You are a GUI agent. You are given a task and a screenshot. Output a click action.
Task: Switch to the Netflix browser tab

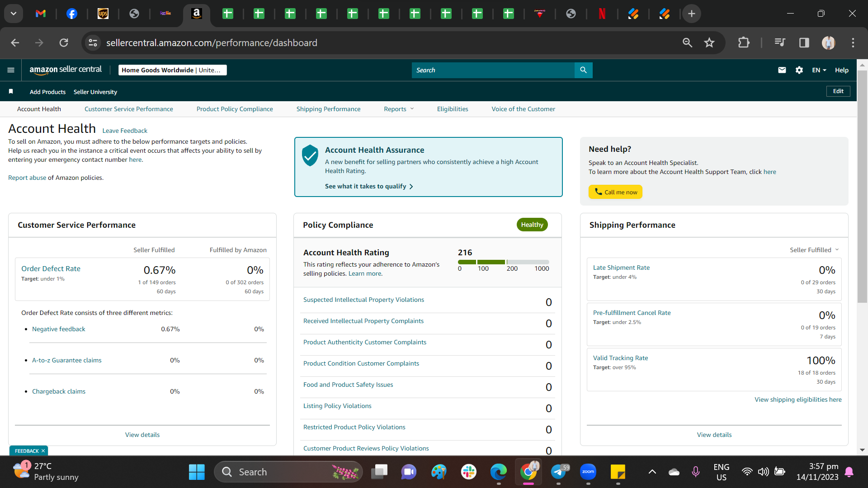click(602, 14)
